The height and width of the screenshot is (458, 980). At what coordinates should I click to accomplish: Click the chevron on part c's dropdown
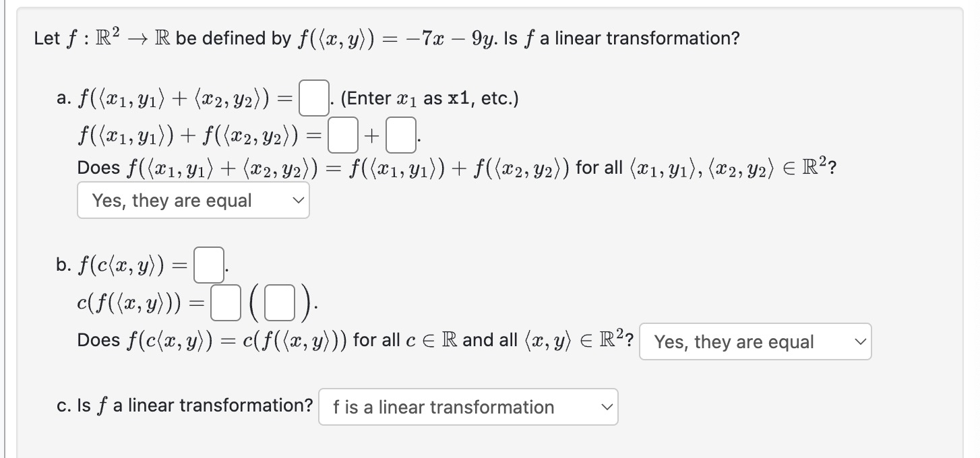(606, 406)
